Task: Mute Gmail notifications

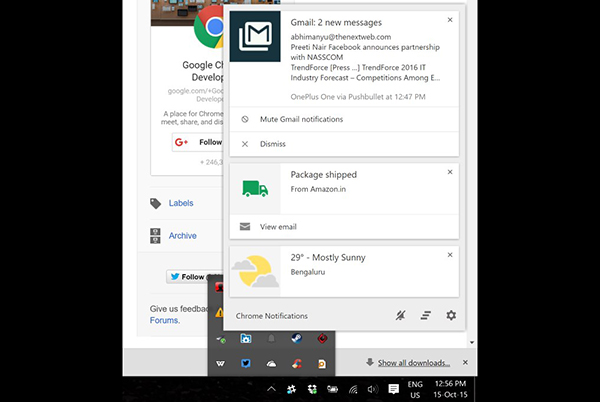Action: pyautogui.click(x=344, y=119)
